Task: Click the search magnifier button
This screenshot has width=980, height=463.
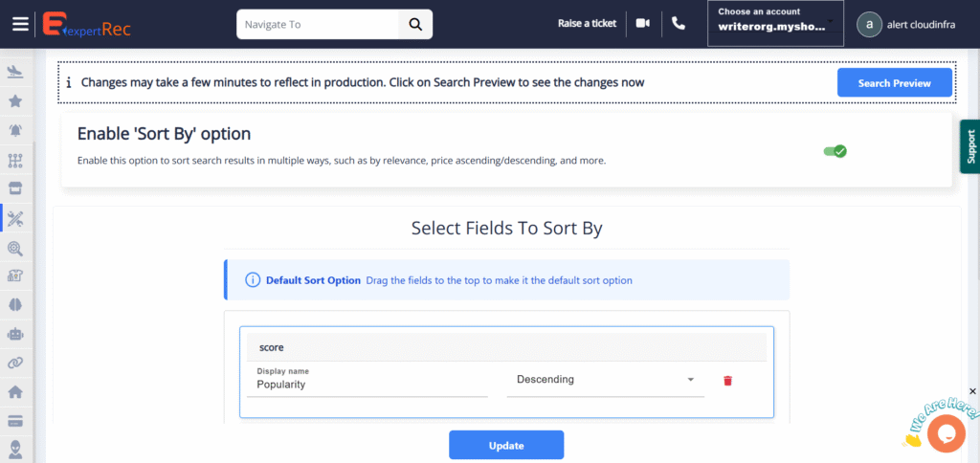Action: tap(415, 25)
